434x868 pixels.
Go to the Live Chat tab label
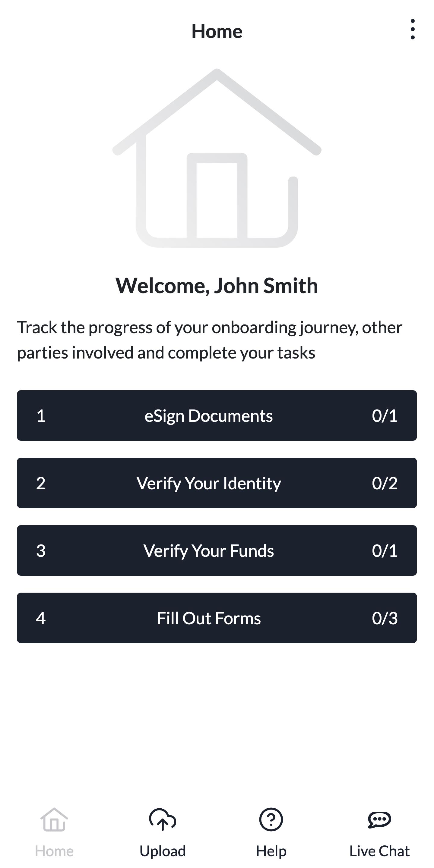point(379,851)
